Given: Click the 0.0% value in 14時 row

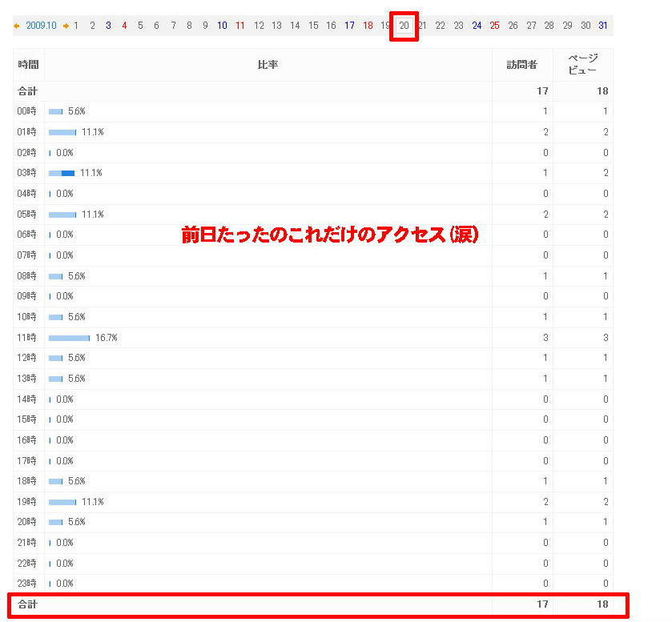Looking at the screenshot, I should (65, 399).
